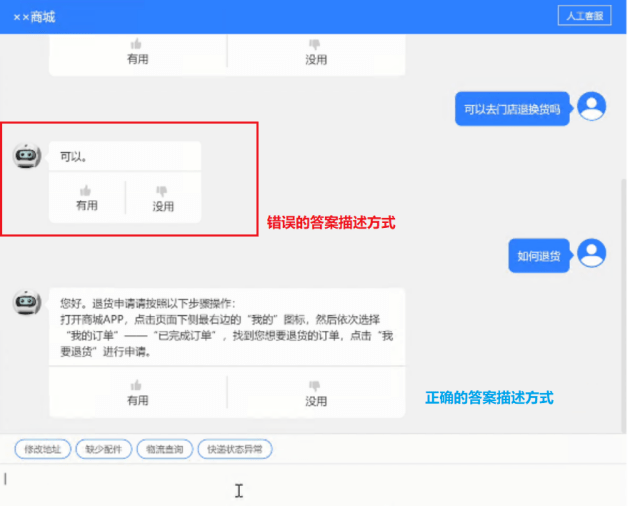Select the 缺少配件 quick reply chip

[104, 449]
